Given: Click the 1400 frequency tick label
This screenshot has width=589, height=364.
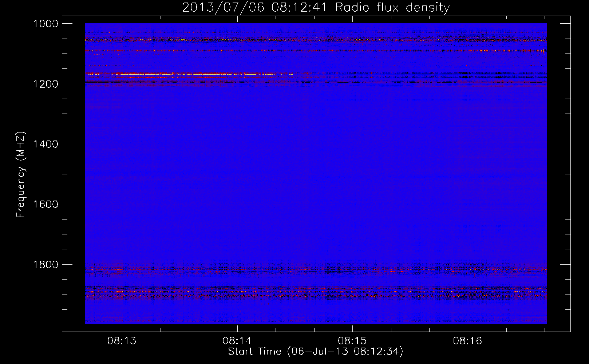Looking at the screenshot, I should pyautogui.click(x=46, y=144).
